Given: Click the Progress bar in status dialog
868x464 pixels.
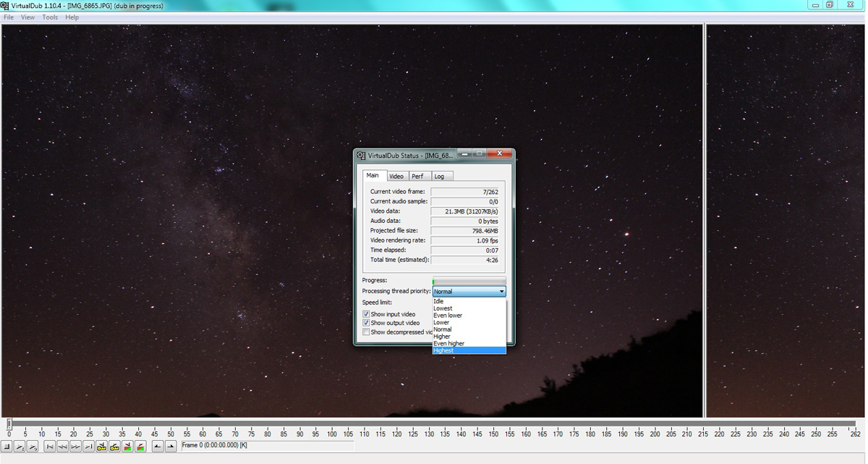Looking at the screenshot, I should 469,281.
